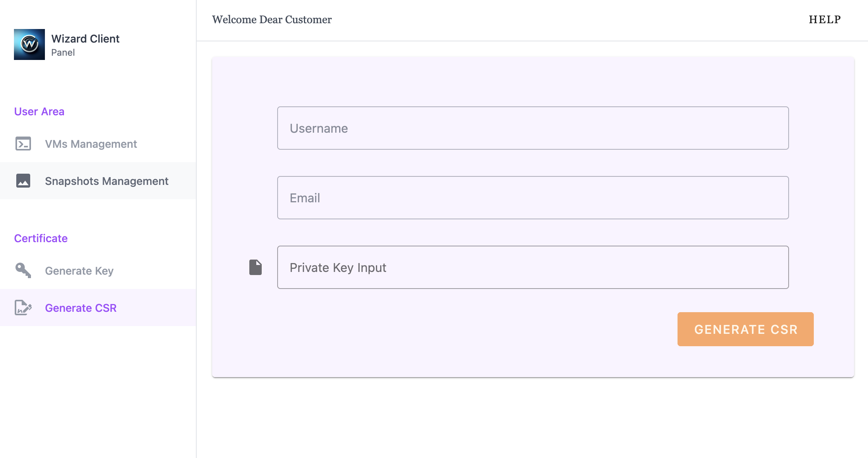
Task: Focus the Private Key Input field
Action: [x=533, y=267]
